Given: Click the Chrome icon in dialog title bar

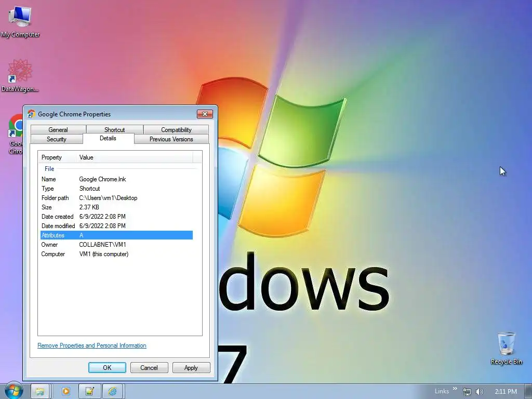Looking at the screenshot, I should click(x=31, y=114).
